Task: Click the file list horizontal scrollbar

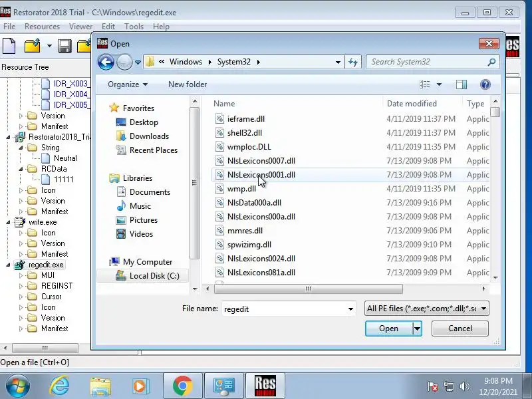Action: [x=308, y=289]
